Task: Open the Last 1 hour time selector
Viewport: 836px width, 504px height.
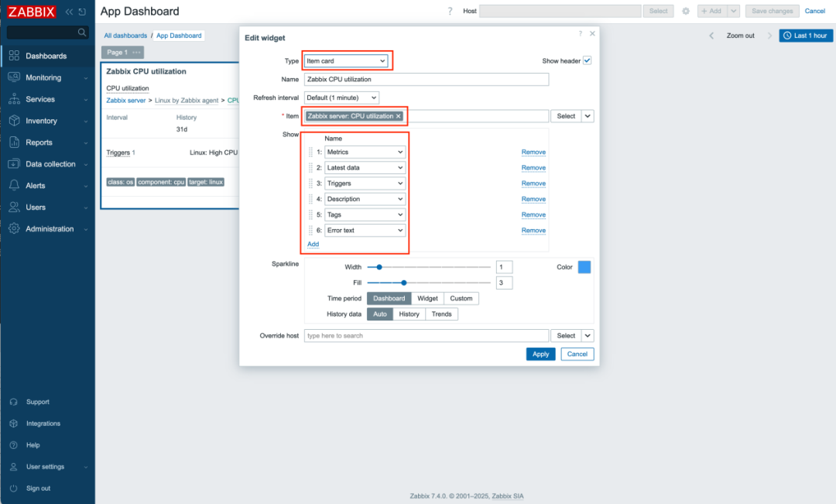Action: tap(806, 36)
